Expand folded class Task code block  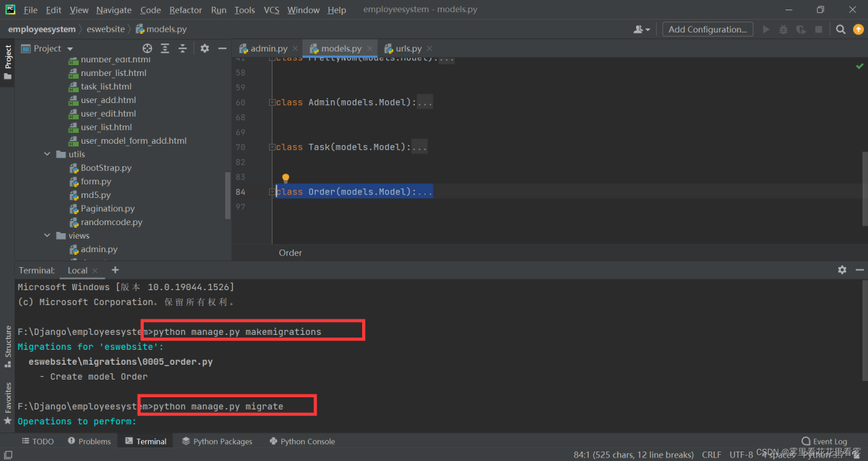tap(272, 147)
